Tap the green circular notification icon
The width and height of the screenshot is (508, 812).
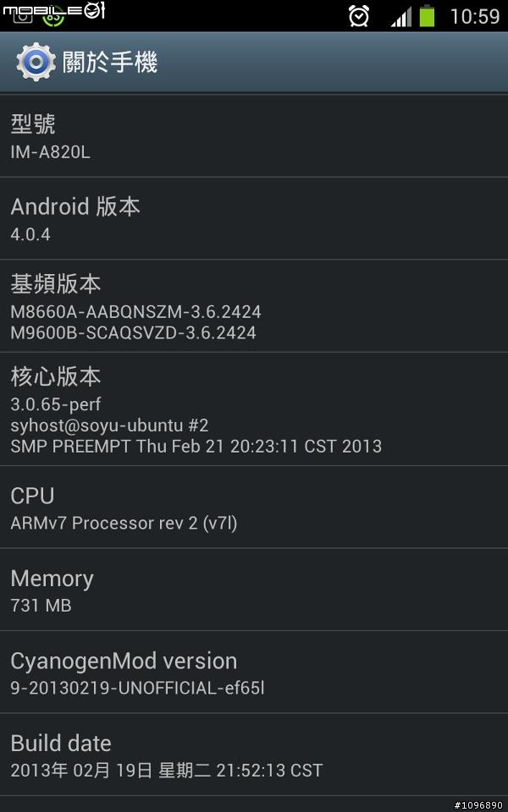coord(54,19)
